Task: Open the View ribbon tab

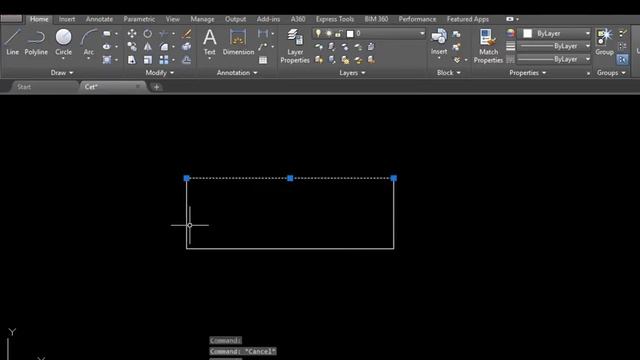Action: tap(173, 19)
